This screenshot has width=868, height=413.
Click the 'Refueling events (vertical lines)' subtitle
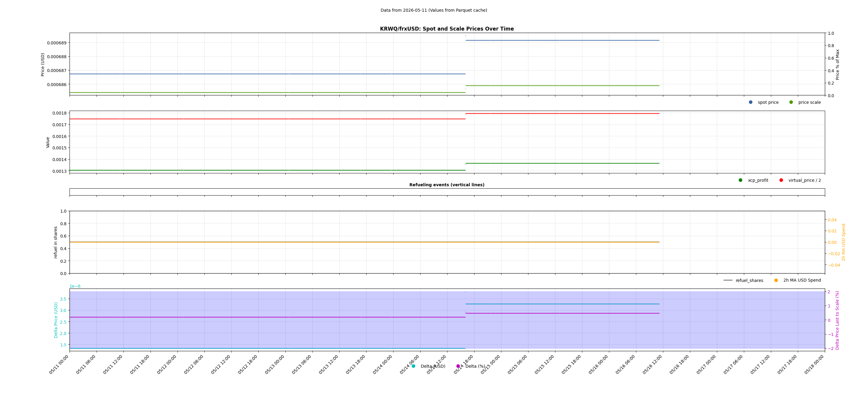click(447, 185)
